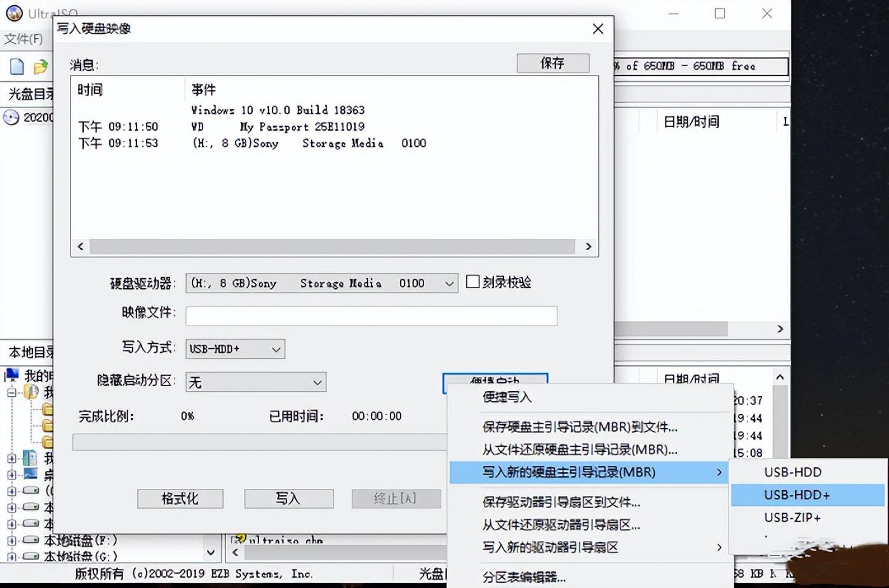Click the UltraISO application logo icon
The height and width of the screenshot is (588, 889).
pos(14,13)
